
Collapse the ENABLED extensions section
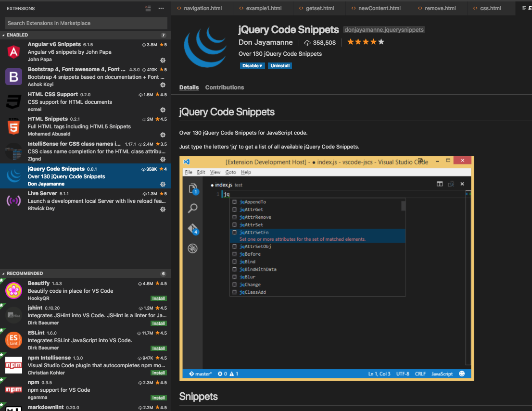coord(86,35)
